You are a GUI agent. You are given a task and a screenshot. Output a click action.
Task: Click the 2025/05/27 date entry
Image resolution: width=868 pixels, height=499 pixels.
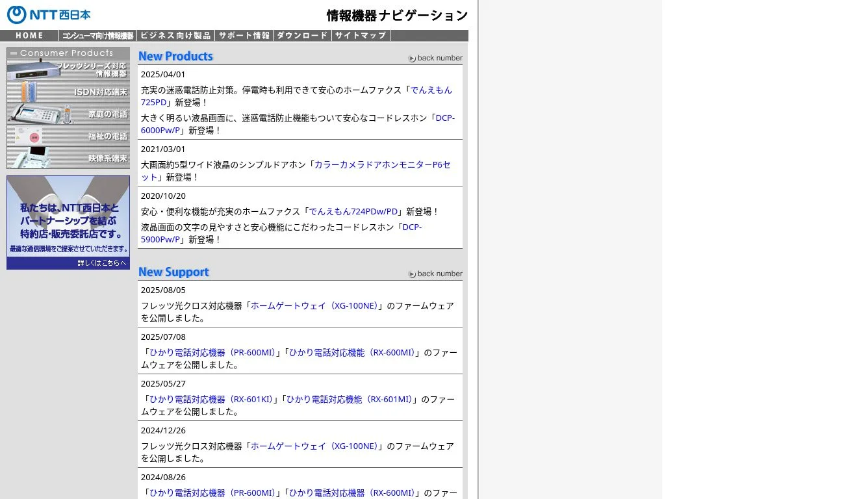pyautogui.click(x=163, y=383)
